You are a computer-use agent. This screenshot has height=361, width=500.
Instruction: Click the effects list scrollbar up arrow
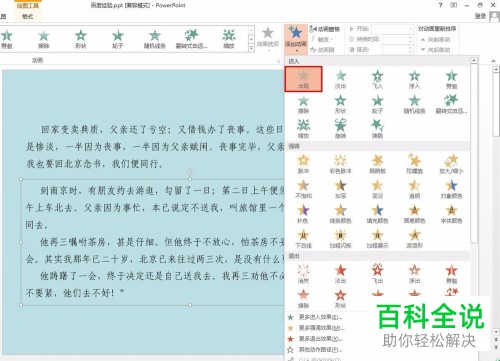click(x=474, y=61)
